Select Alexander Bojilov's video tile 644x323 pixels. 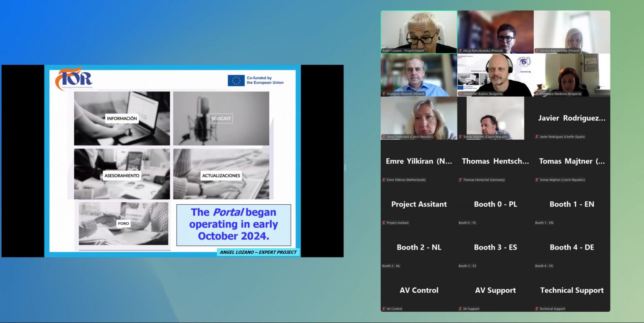[x=495, y=75]
